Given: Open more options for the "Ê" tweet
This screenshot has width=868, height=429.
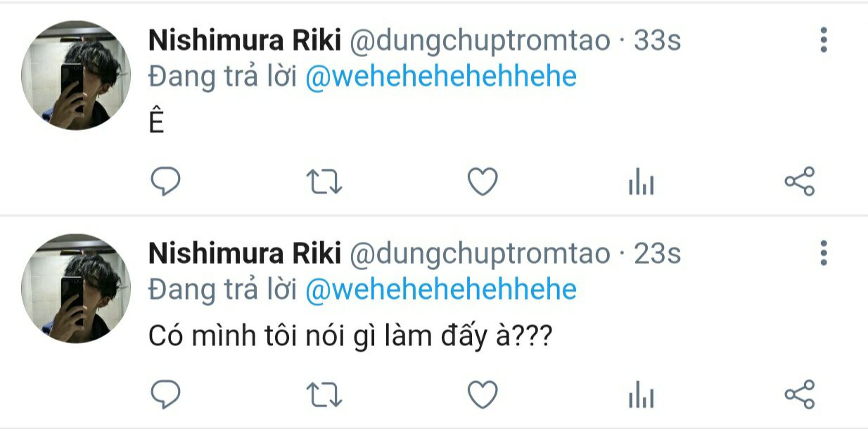Looking at the screenshot, I should [824, 40].
